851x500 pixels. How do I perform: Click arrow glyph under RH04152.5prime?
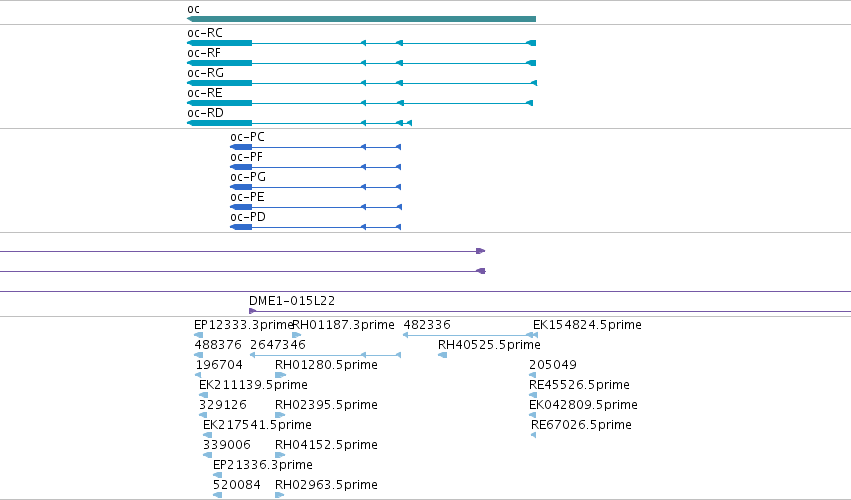pos(280,455)
